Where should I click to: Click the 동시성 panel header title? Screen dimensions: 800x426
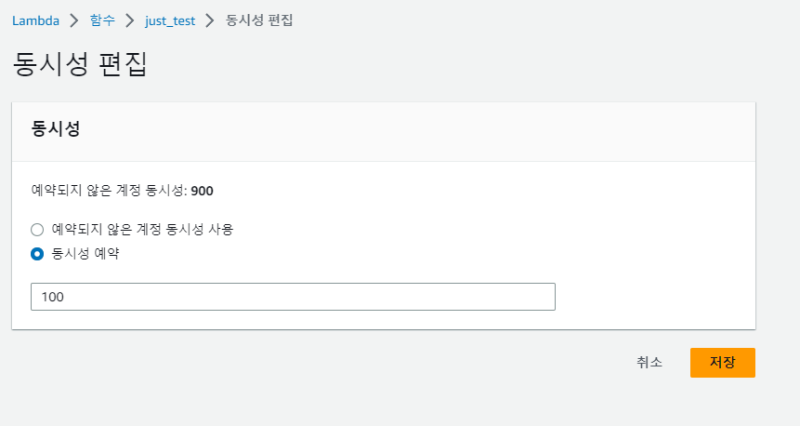point(56,129)
